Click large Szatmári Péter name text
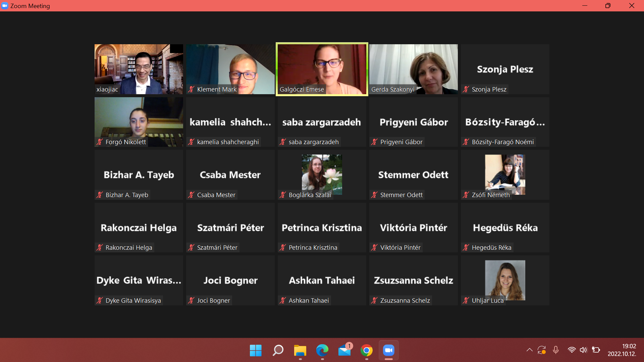 pyautogui.click(x=230, y=228)
